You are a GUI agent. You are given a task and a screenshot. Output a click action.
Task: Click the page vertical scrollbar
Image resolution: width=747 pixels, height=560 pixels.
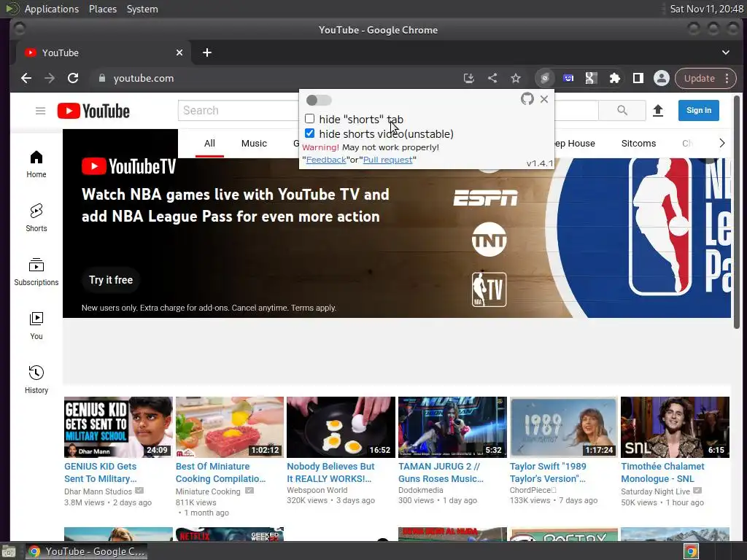[736, 212]
